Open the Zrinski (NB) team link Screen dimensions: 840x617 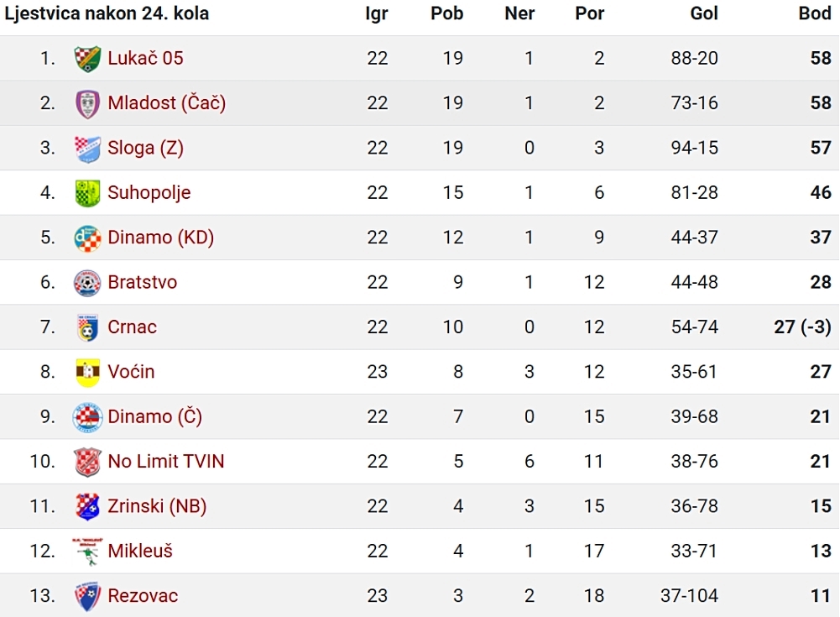[157, 506]
